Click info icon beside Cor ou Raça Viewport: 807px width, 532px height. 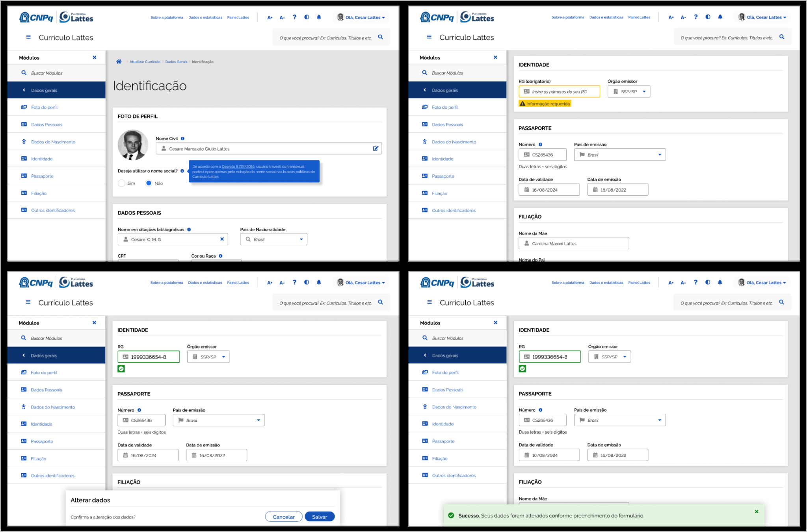pyautogui.click(x=221, y=256)
